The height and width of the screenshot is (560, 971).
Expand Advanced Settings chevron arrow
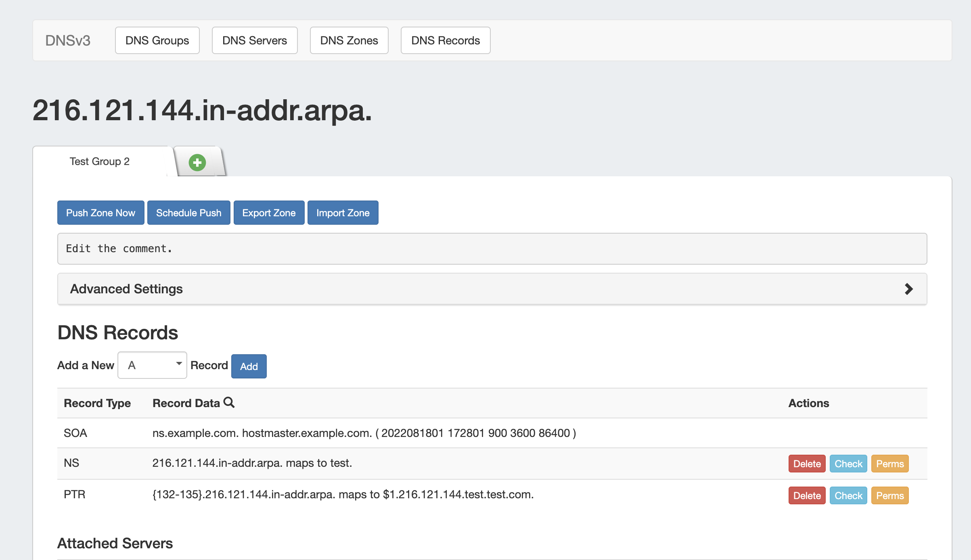point(908,289)
